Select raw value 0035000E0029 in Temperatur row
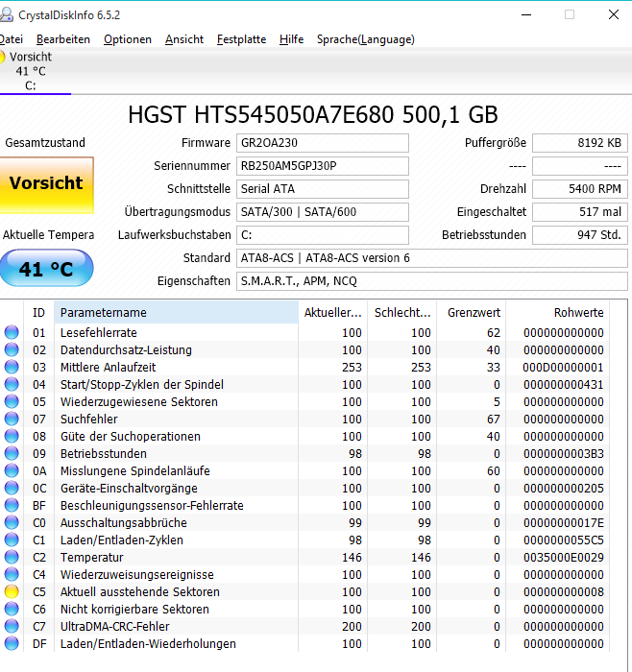 point(564,557)
